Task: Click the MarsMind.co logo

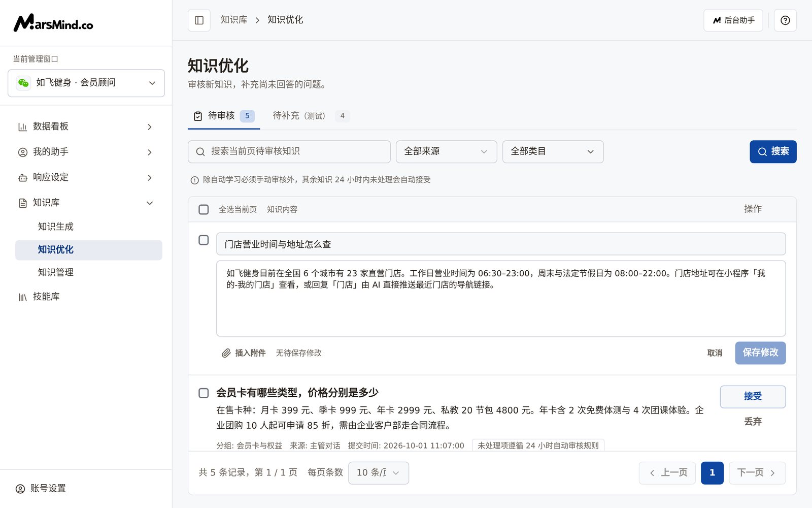Action: [x=53, y=23]
